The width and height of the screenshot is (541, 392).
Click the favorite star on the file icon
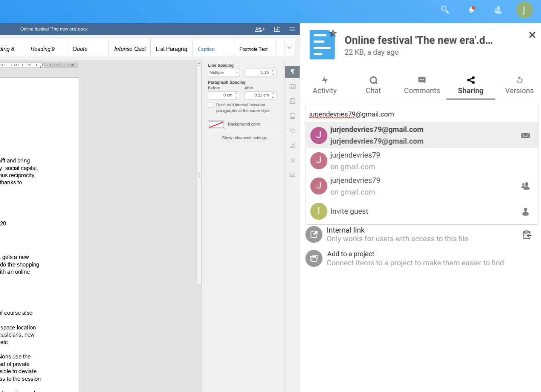click(333, 33)
